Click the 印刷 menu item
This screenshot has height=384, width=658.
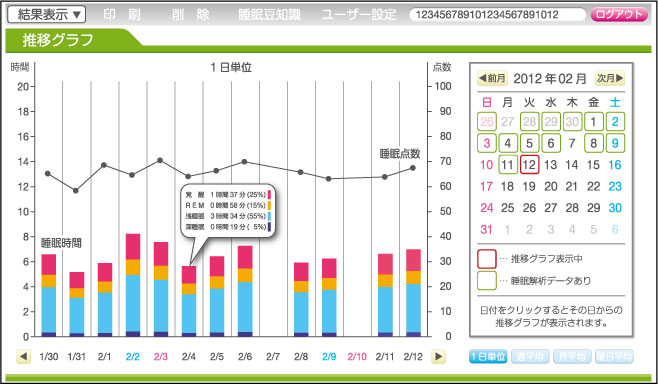pyautogui.click(x=122, y=15)
